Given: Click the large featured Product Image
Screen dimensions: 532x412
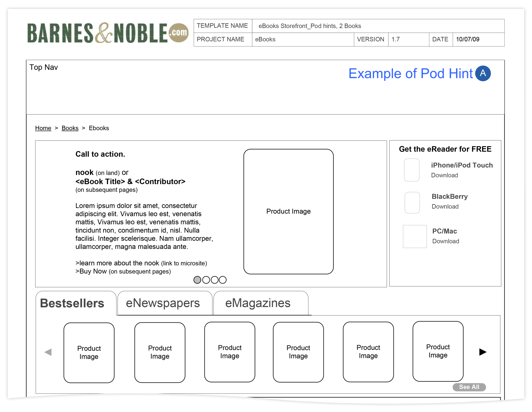Looking at the screenshot, I should [x=288, y=212].
